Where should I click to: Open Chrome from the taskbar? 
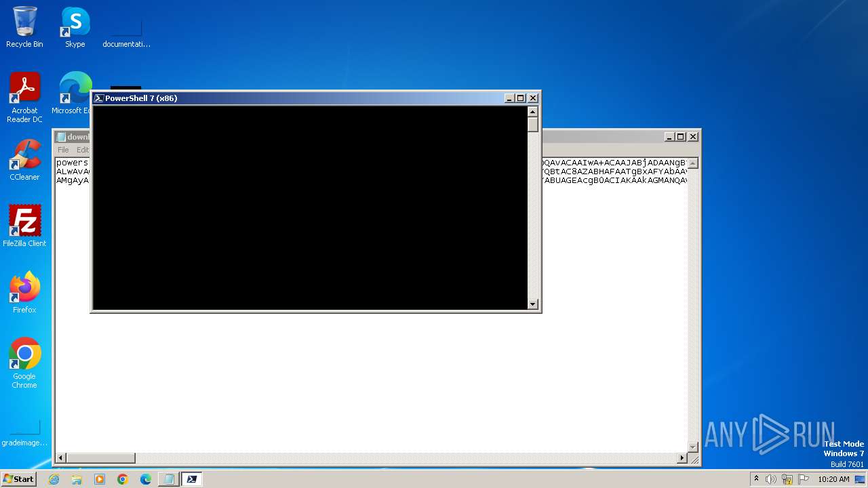coord(123,479)
